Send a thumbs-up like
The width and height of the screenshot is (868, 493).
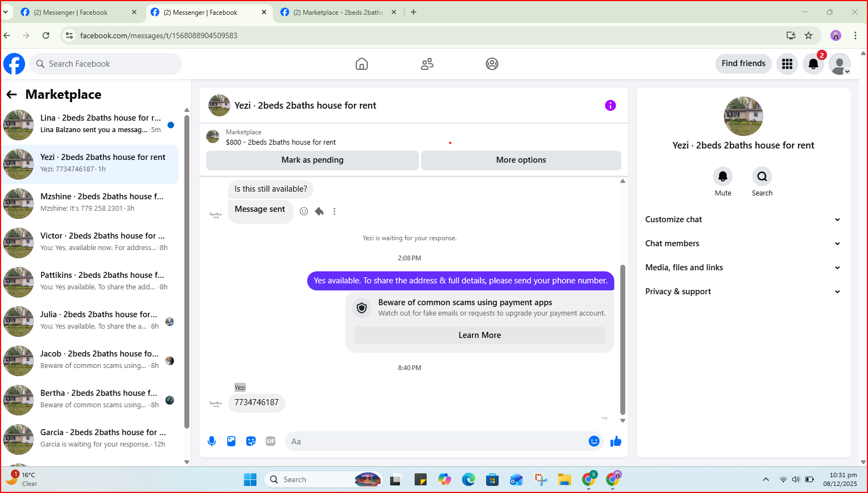[x=616, y=441]
